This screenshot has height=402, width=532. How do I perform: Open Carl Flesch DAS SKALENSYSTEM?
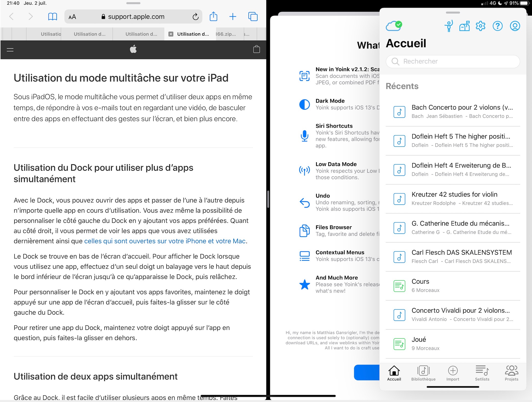453,257
